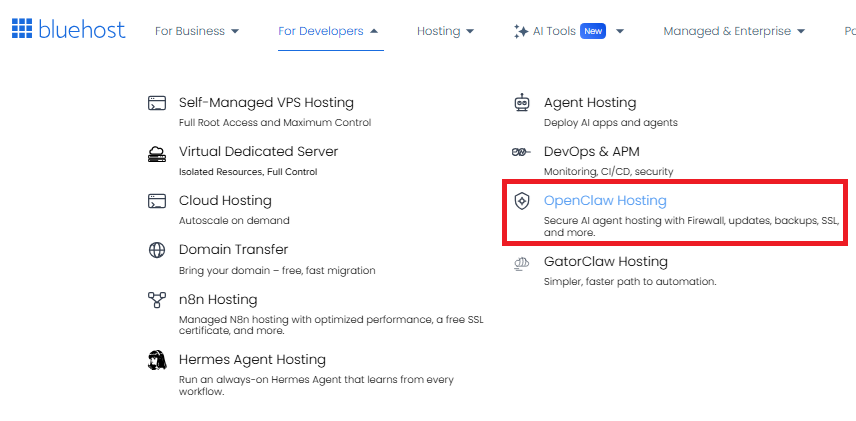Click the Hermes Agent Hosting avatar icon

click(157, 360)
